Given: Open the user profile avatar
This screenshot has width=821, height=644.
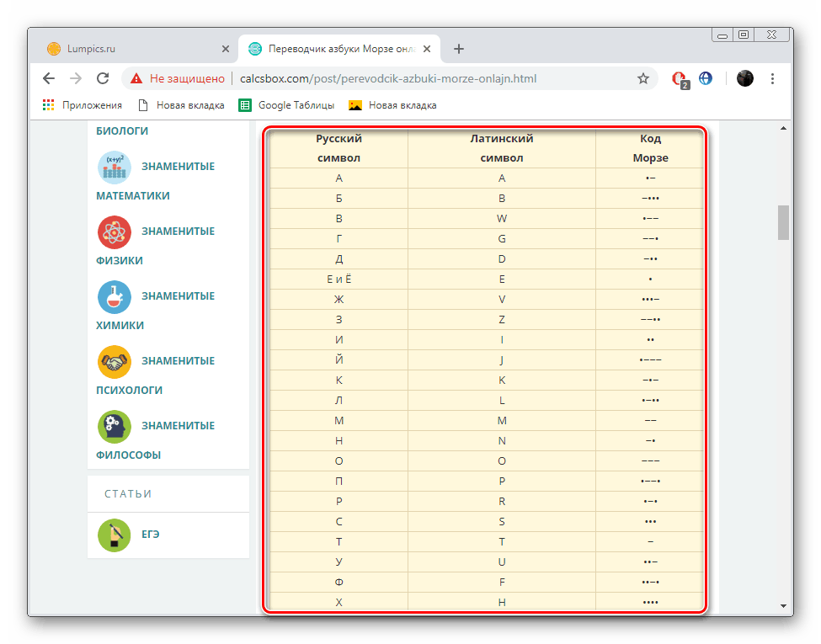Looking at the screenshot, I should pyautogui.click(x=745, y=78).
